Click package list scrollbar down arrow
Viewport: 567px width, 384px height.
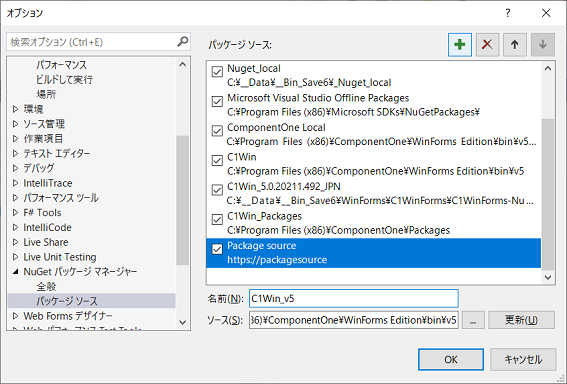pos(548,277)
